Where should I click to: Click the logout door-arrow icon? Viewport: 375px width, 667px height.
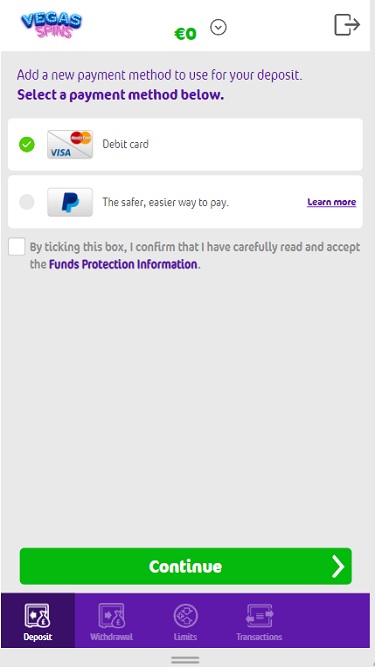347,25
